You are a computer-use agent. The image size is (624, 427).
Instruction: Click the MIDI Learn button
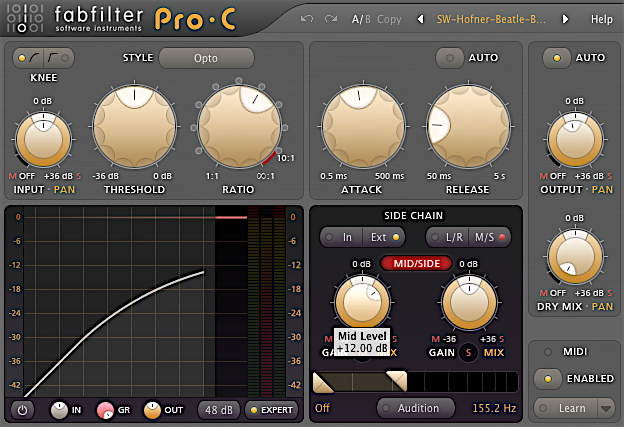pyautogui.click(x=566, y=408)
